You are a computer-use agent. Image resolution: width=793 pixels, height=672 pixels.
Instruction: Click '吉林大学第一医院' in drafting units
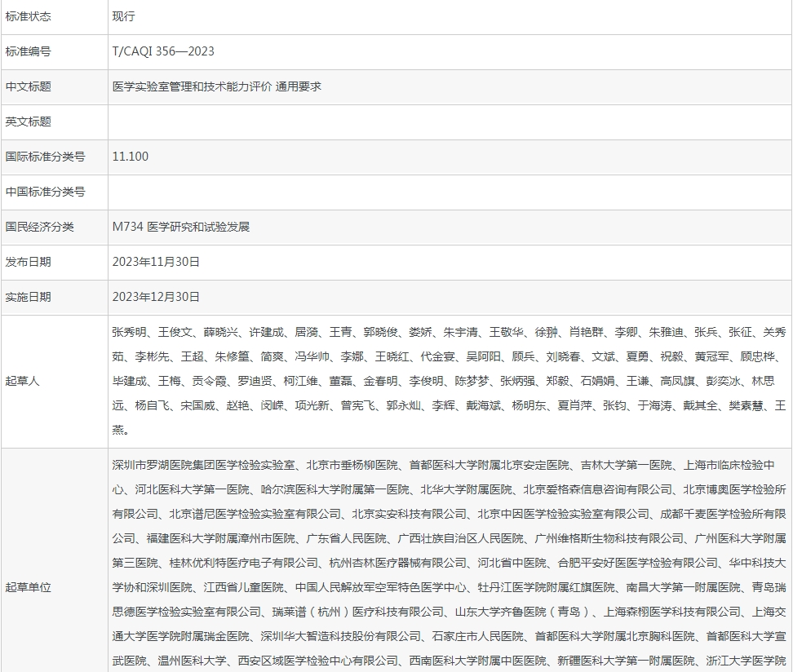point(626,465)
